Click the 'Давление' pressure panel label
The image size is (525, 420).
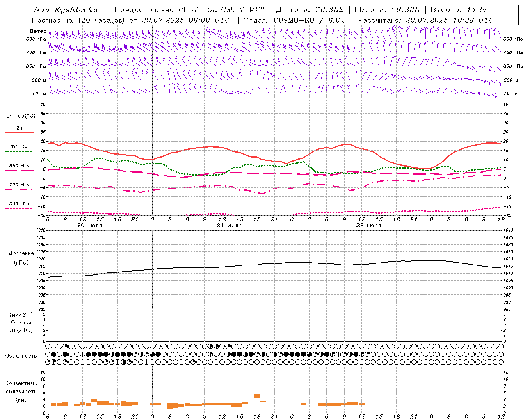tap(21, 253)
